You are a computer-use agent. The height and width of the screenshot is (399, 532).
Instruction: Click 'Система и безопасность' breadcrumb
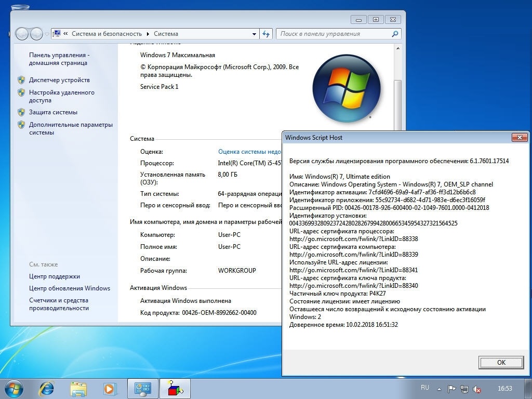[x=107, y=34]
